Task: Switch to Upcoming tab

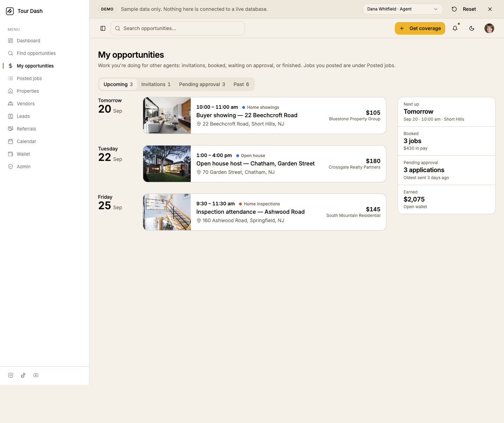Action: (118, 84)
